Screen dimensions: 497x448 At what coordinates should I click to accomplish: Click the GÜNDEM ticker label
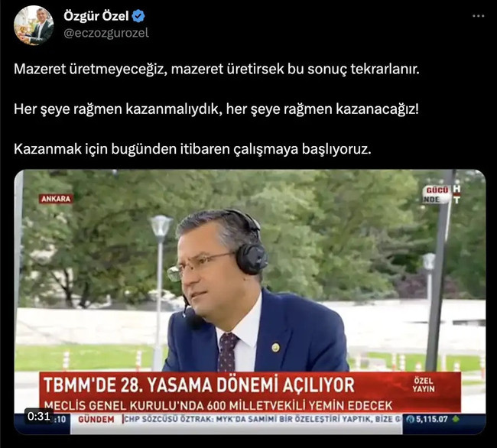pyautogui.click(x=96, y=419)
